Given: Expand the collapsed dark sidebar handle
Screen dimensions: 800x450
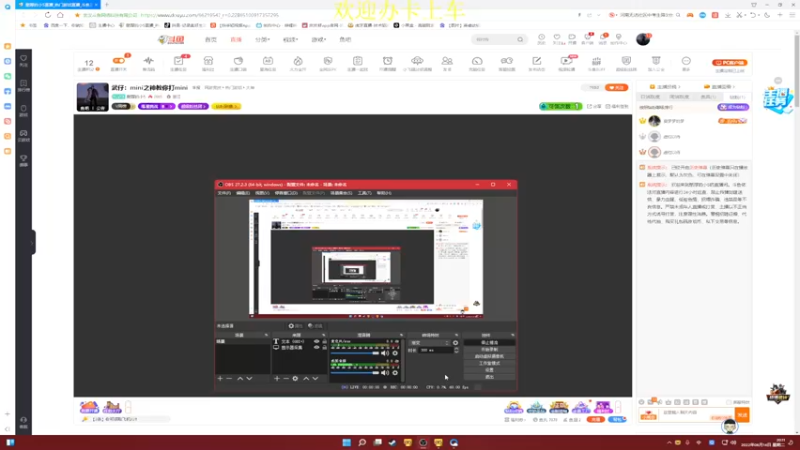Looking at the screenshot, I should pyautogui.click(x=33, y=243).
